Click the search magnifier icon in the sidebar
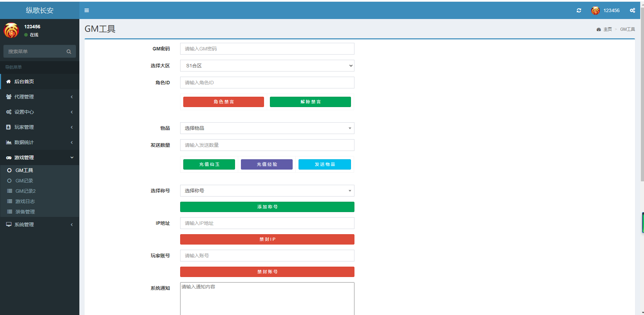This screenshot has height=315, width=644. (69, 51)
